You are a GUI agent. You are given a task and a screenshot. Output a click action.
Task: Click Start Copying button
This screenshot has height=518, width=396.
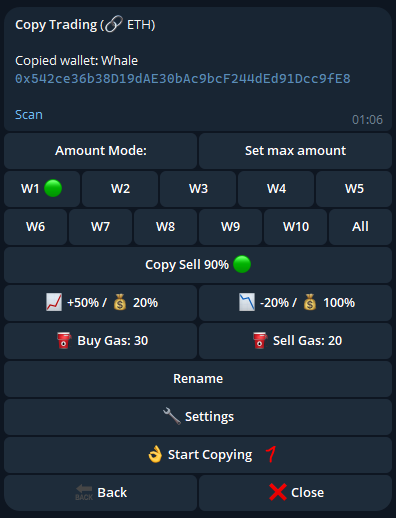tap(198, 455)
